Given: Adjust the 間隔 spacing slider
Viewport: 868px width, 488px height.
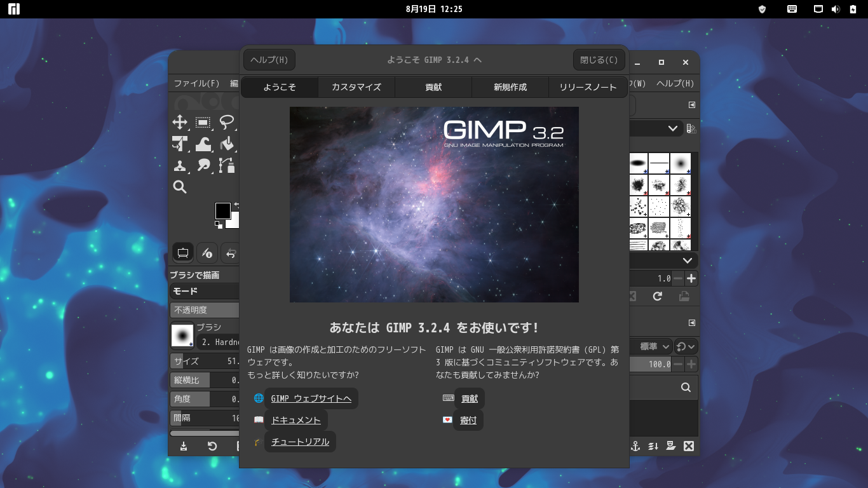Looking at the screenshot, I should click(205, 418).
